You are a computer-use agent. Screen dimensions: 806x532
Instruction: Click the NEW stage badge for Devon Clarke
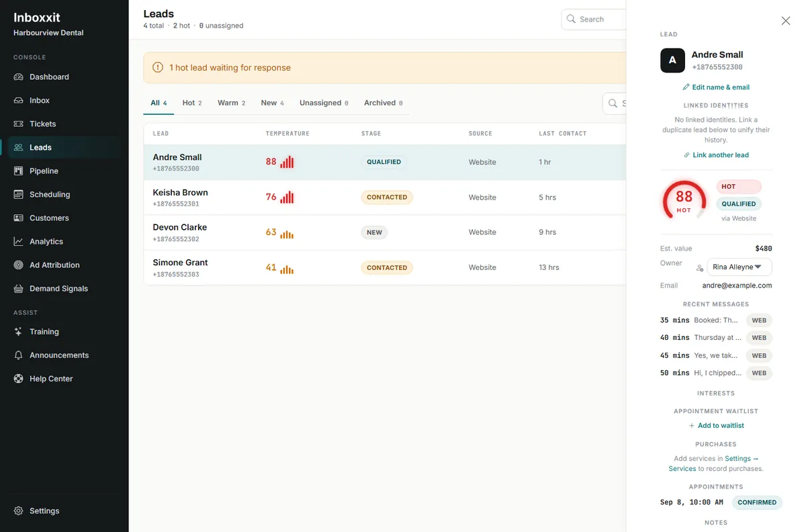coord(375,233)
